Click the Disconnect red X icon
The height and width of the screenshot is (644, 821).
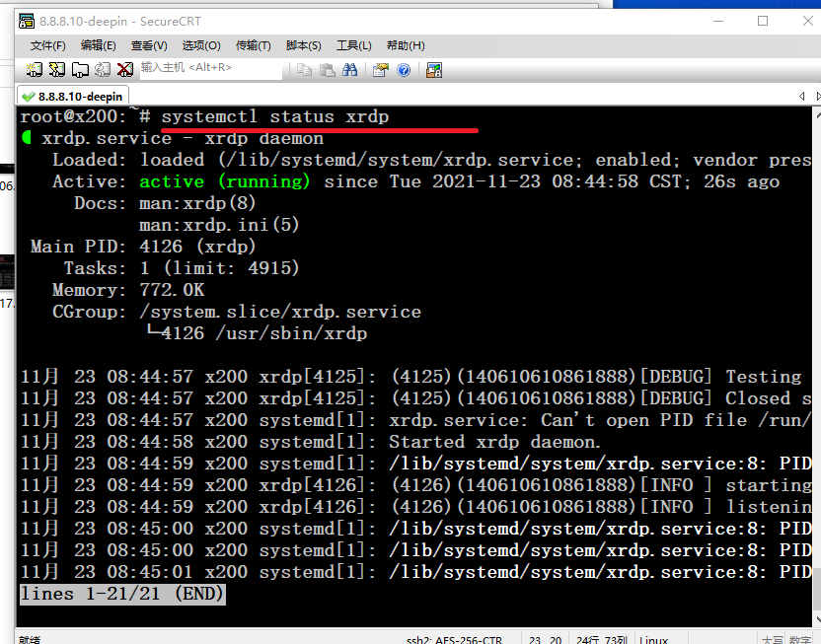[x=124, y=70]
